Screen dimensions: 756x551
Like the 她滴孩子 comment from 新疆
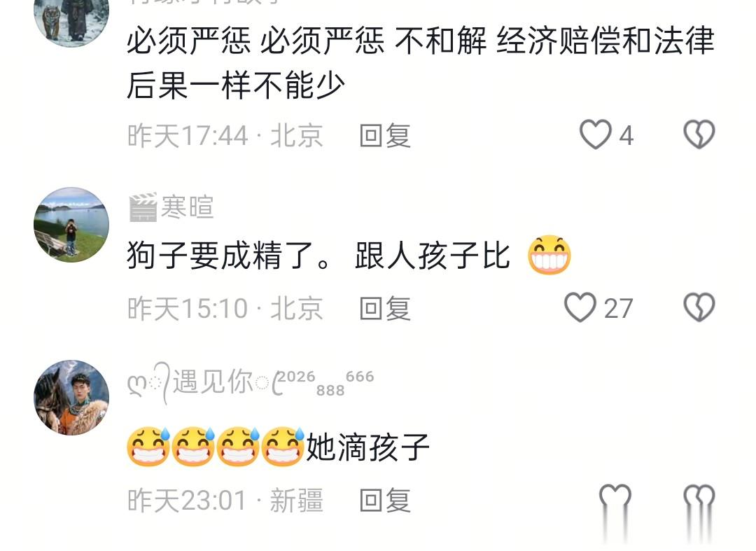615,499
